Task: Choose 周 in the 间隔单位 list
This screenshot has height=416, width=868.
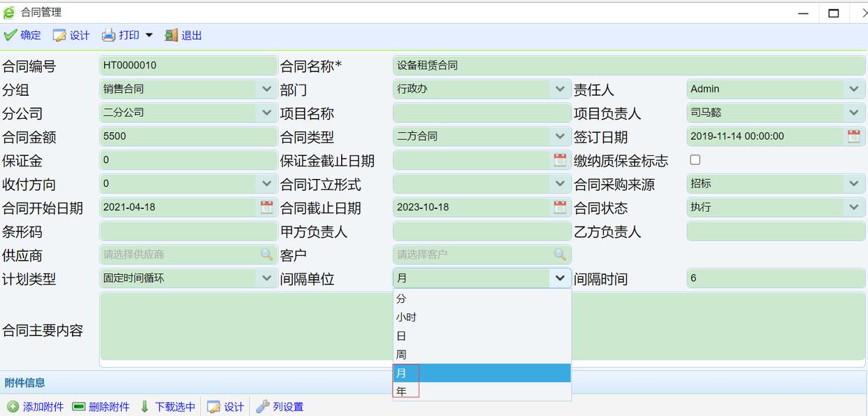Action: [x=401, y=354]
